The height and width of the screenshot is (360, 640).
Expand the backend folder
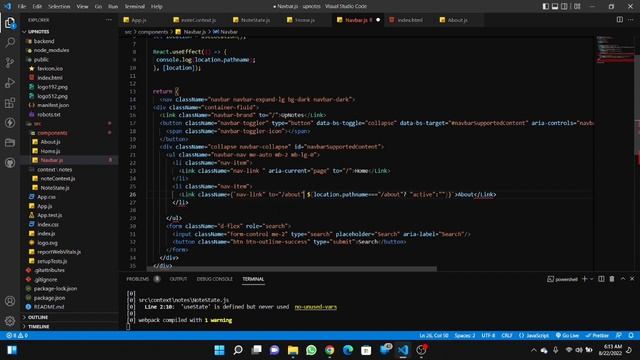(x=44, y=41)
